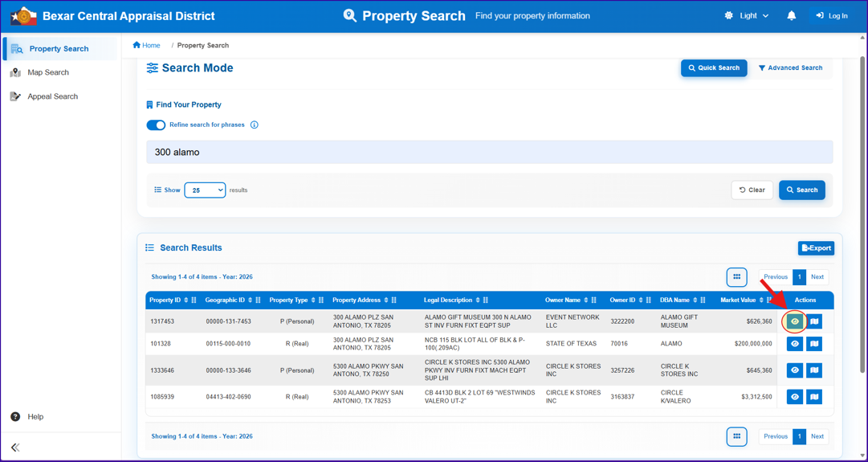Collapse sidebar with double-chevron icon

(15, 447)
